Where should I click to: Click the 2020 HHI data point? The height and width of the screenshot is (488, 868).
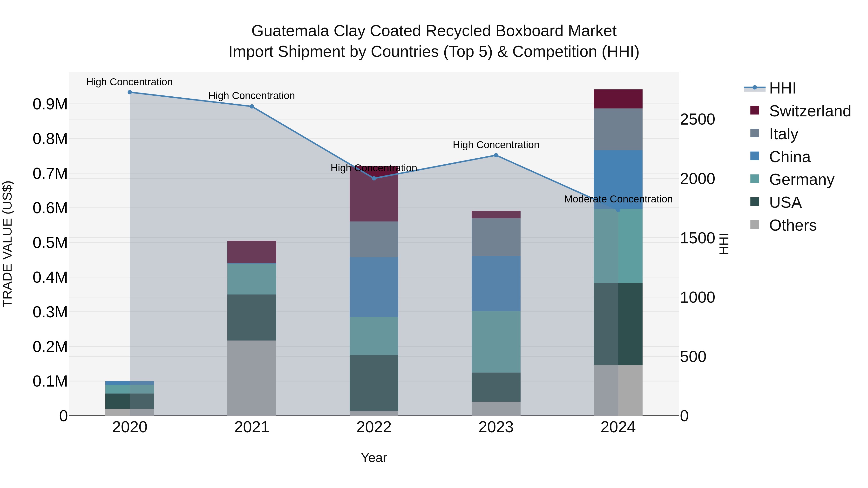click(130, 92)
